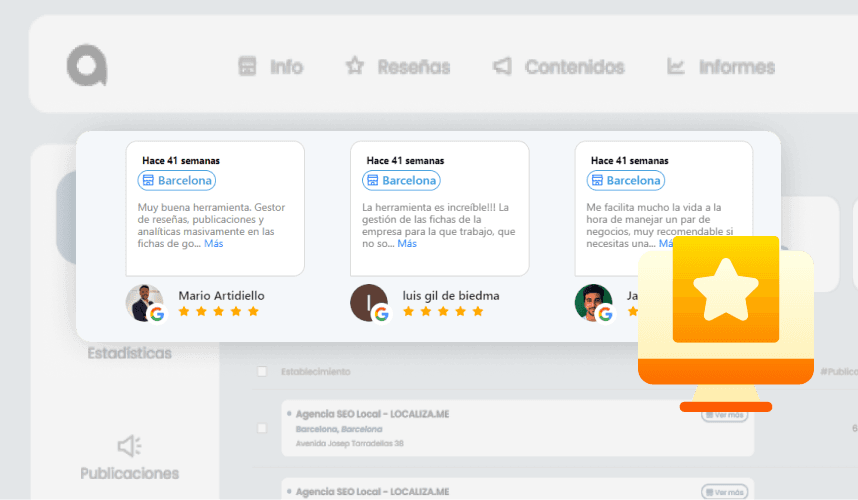Click the Barcelona, Barcelona location text
This screenshot has height=500, width=858.
(339, 429)
